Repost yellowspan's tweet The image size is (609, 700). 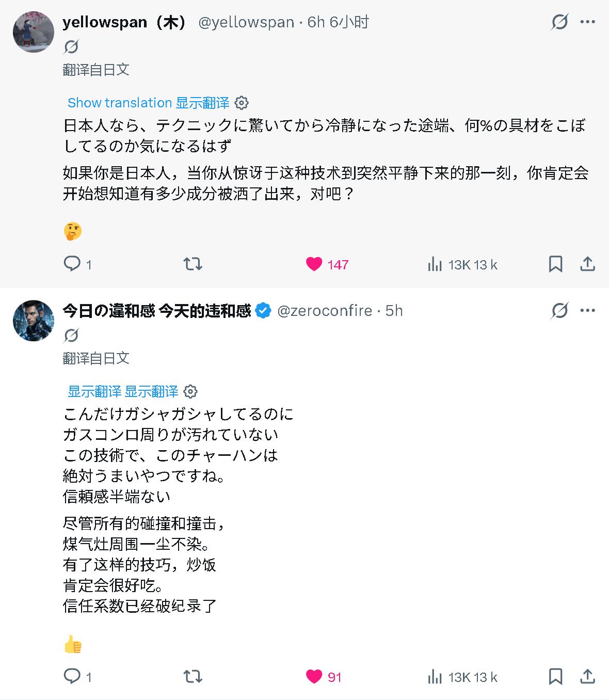click(193, 264)
